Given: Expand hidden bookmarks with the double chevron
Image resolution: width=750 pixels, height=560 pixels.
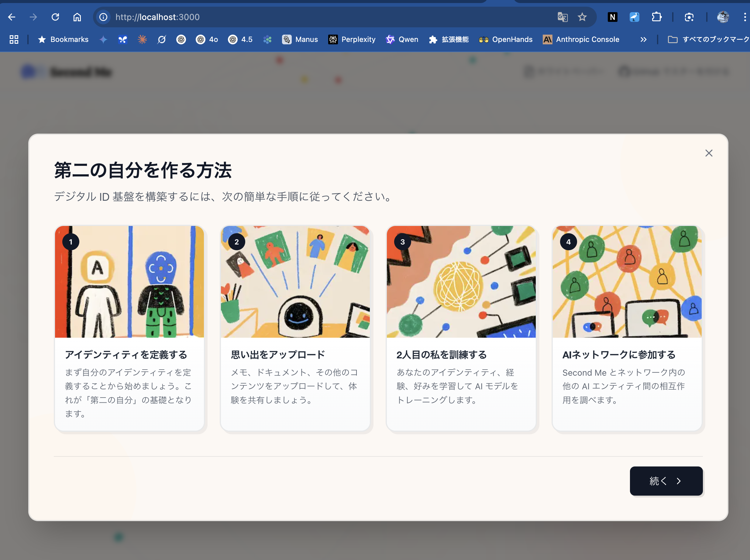Looking at the screenshot, I should (x=643, y=40).
